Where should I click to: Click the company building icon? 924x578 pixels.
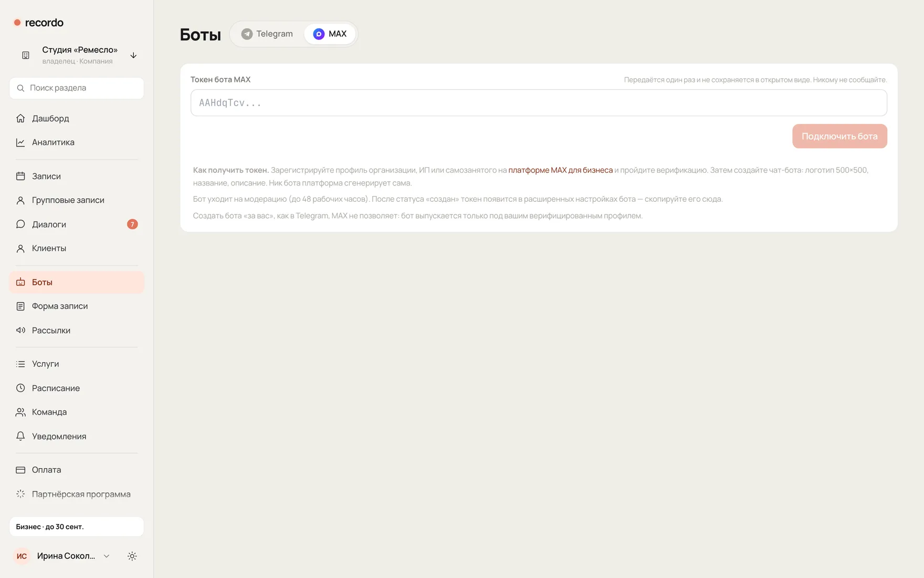pyautogui.click(x=26, y=55)
